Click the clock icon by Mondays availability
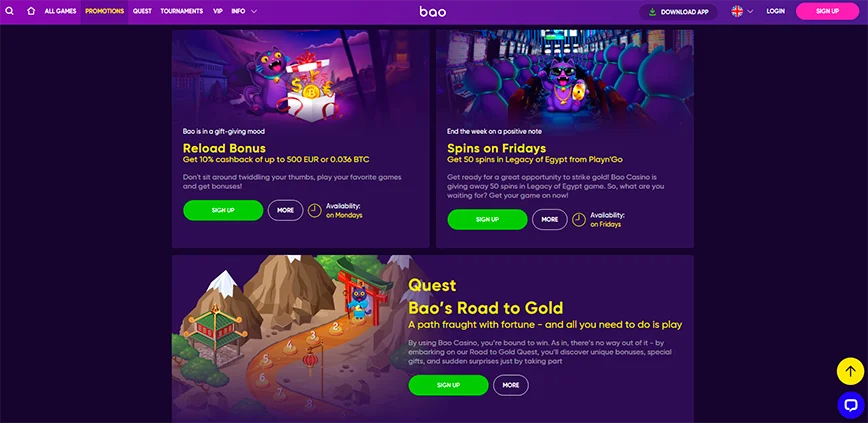The image size is (868, 423). coord(314,210)
